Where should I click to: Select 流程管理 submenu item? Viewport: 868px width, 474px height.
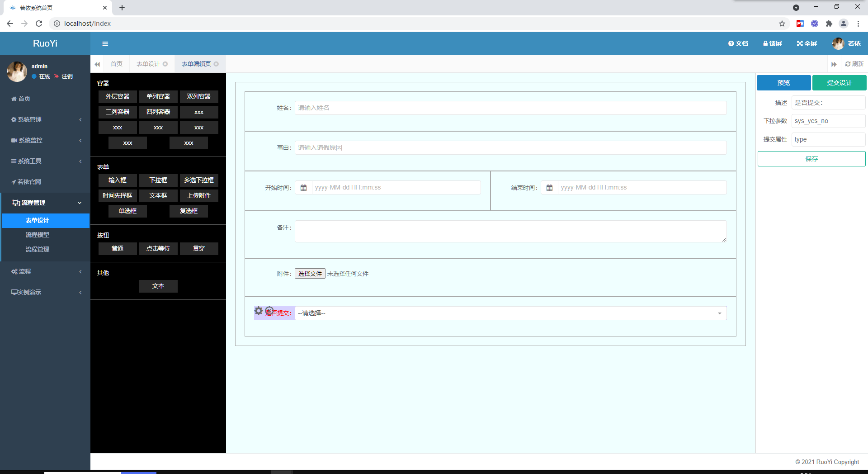[46, 250]
